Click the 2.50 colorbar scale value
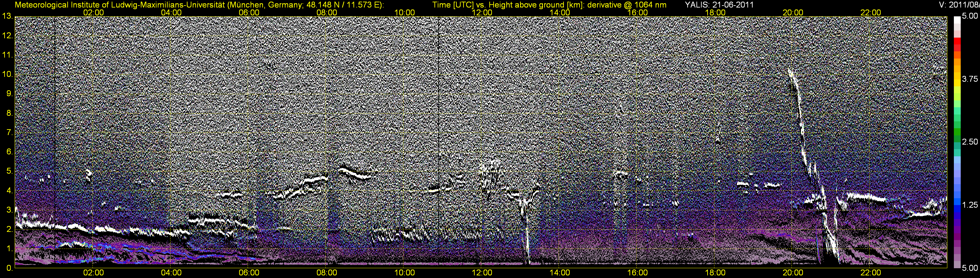The image size is (980, 278). tap(970, 142)
